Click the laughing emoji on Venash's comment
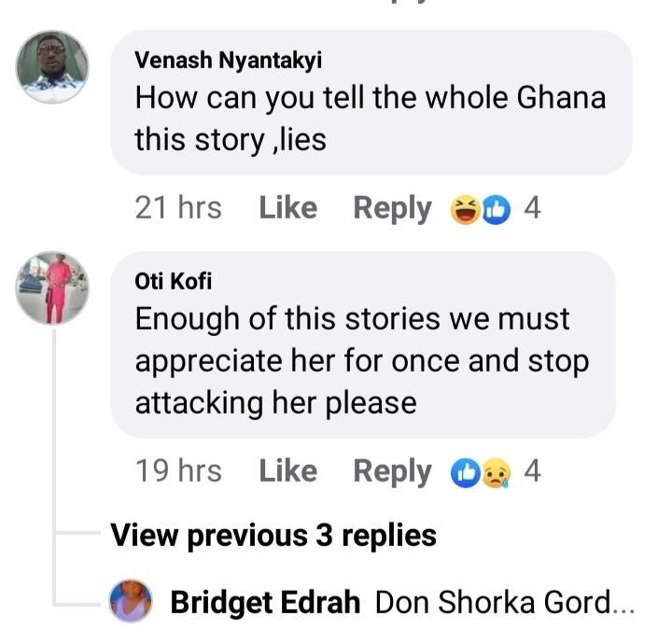Screen dimensions: 672x644 [464, 210]
